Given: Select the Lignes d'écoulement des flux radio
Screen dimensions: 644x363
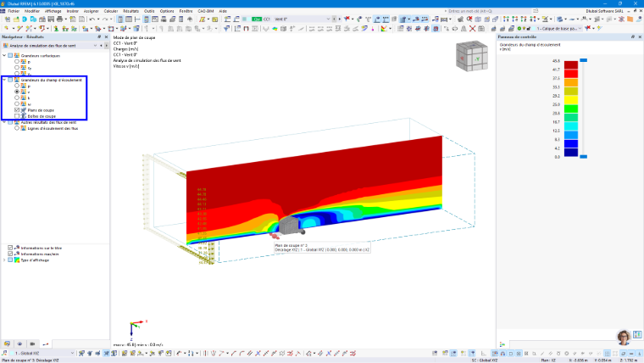Looking at the screenshot, I should tap(17, 128).
